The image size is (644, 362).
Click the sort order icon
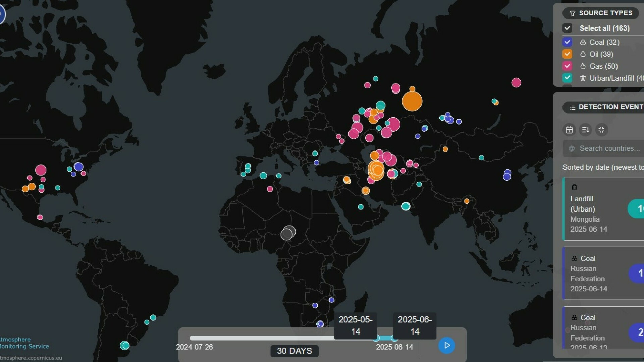coord(585,130)
